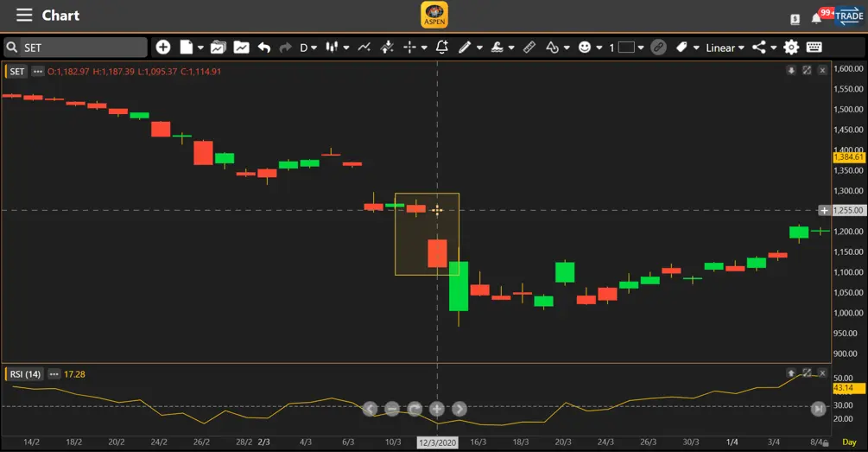Viewport: 868px width, 452px height.
Task: Toggle the link drawings chain icon
Action: tap(658, 48)
